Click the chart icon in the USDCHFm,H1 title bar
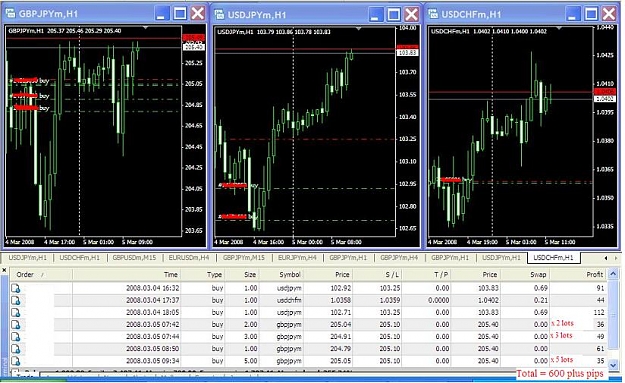The height and width of the screenshot is (383, 625). point(433,14)
